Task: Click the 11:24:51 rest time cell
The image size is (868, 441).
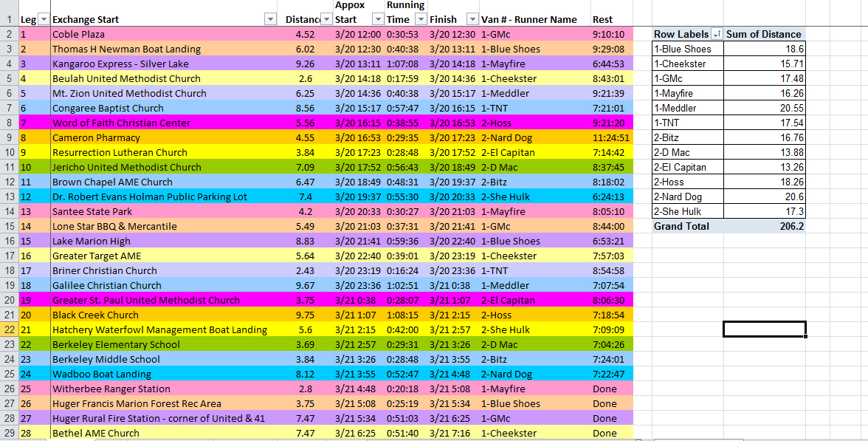Action: pyautogui.click(x=610, y=137)
